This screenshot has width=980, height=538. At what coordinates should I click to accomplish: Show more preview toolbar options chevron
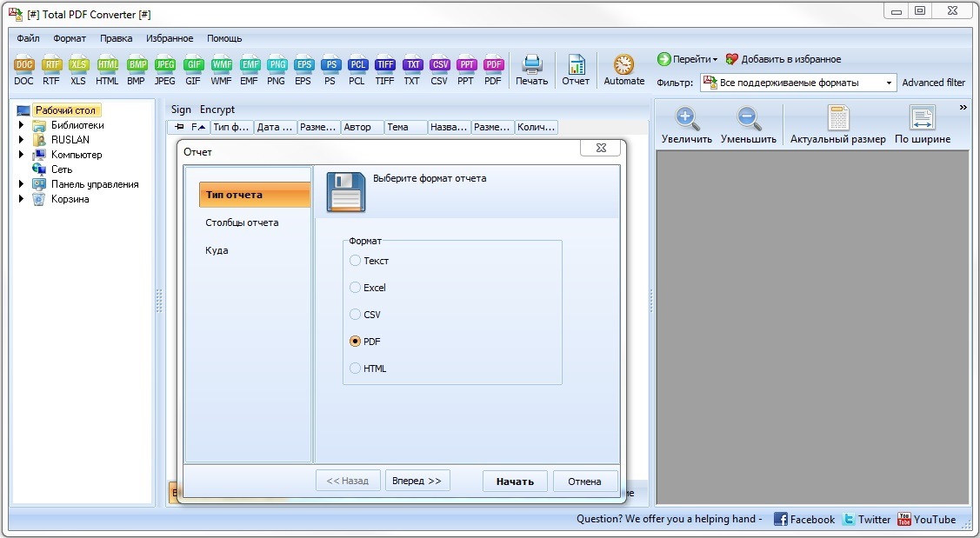click(963, 108)
